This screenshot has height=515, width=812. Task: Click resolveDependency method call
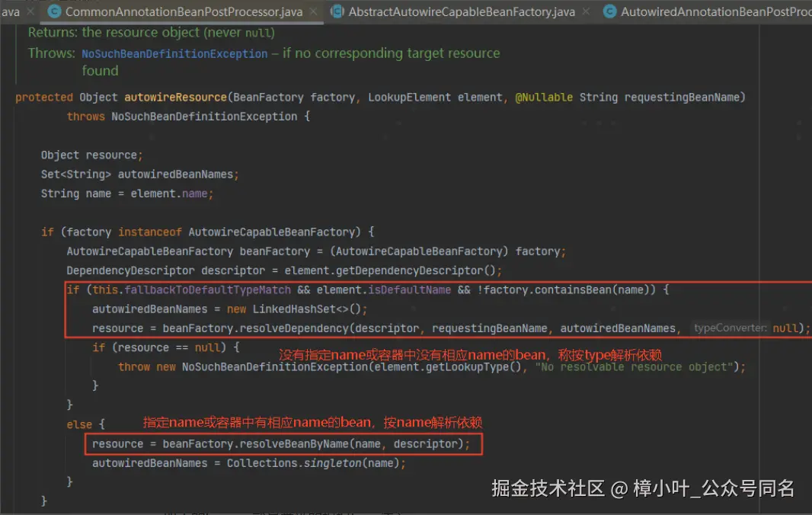tap(293, 328)
